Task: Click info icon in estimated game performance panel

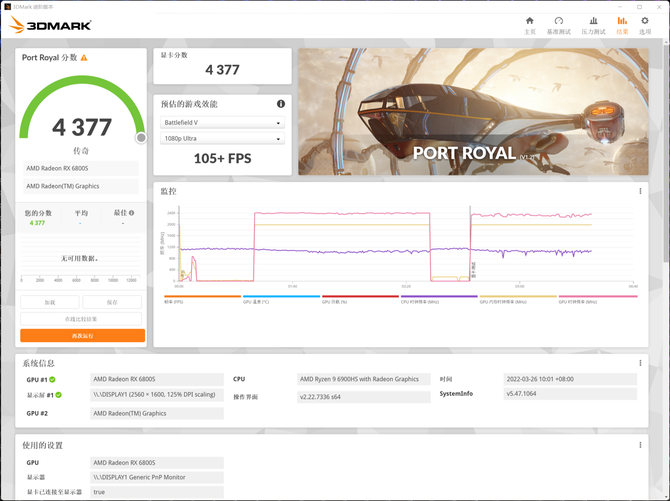Action: pyautogui.click(x=281, y=104)
